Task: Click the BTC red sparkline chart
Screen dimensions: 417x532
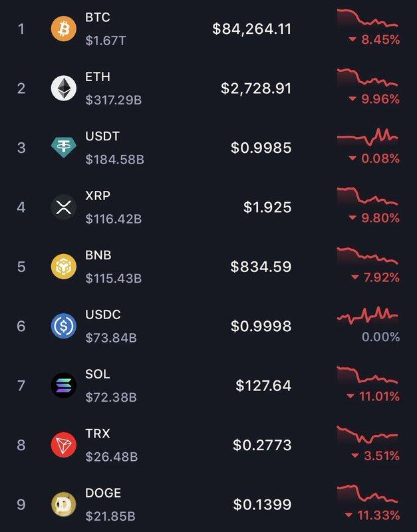Action: pyautogui.click(x=367, y=19)
